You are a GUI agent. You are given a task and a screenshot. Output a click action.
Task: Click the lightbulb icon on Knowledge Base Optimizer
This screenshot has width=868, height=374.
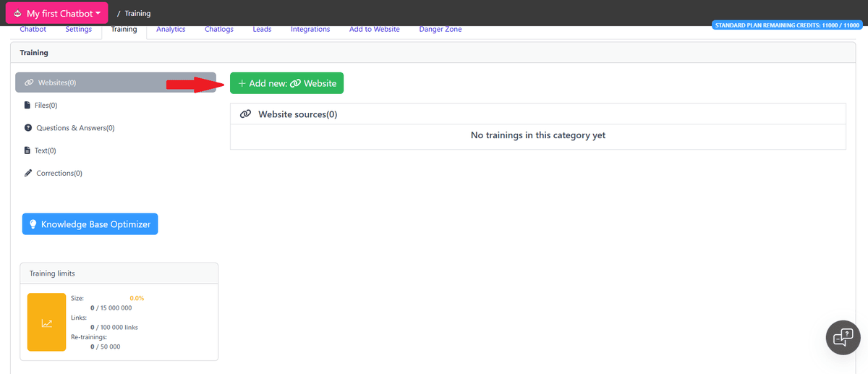32,224
